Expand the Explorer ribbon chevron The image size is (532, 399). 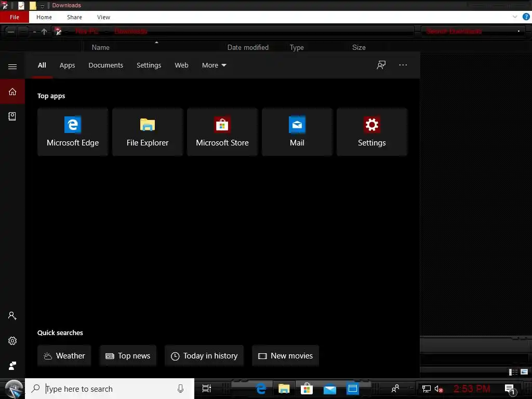515,17
